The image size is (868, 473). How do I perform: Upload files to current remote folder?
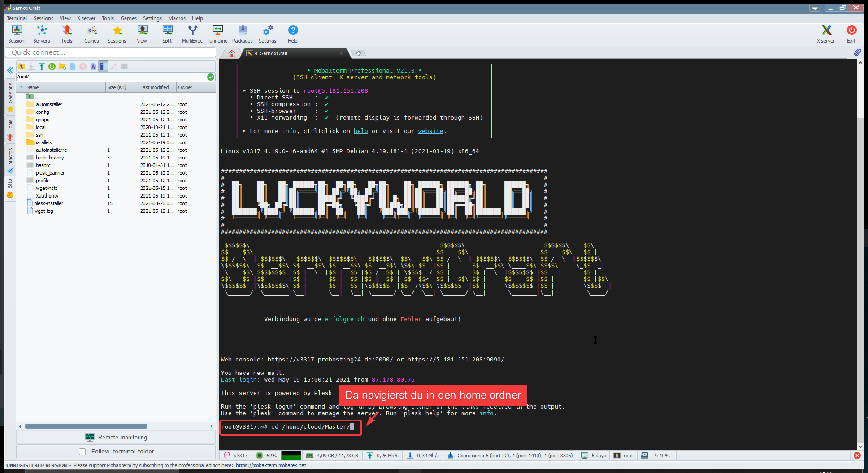pyautogui.click(x=42, y=66)
